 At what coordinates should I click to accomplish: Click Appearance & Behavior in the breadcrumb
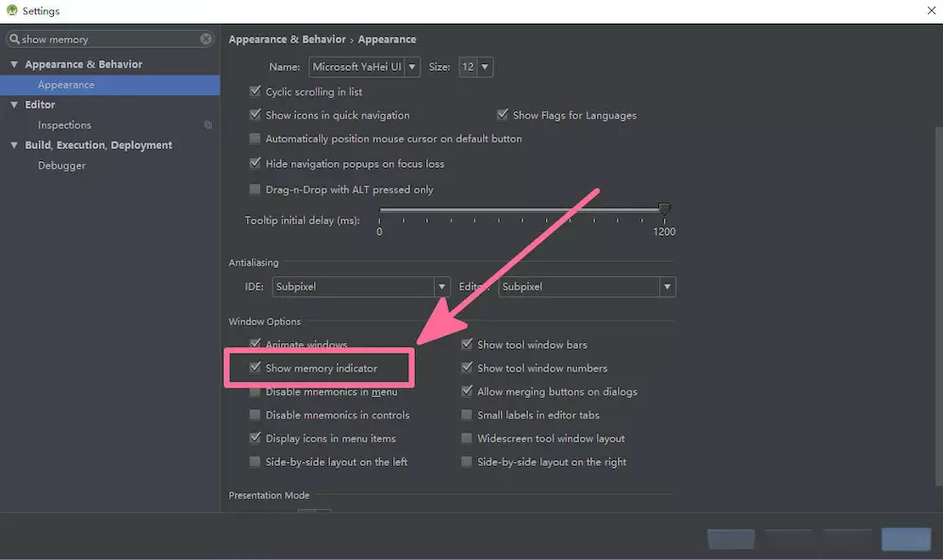point(288,40)
